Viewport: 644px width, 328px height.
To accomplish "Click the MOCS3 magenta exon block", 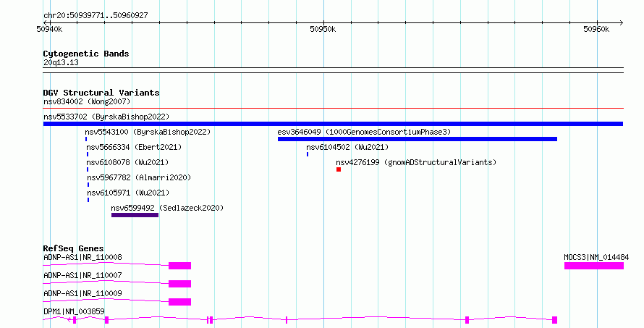I will (594, 266).
